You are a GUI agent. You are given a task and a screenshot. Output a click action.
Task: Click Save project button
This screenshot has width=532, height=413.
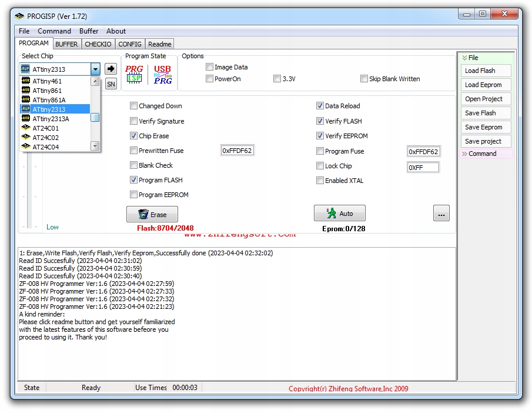[486, 141]
